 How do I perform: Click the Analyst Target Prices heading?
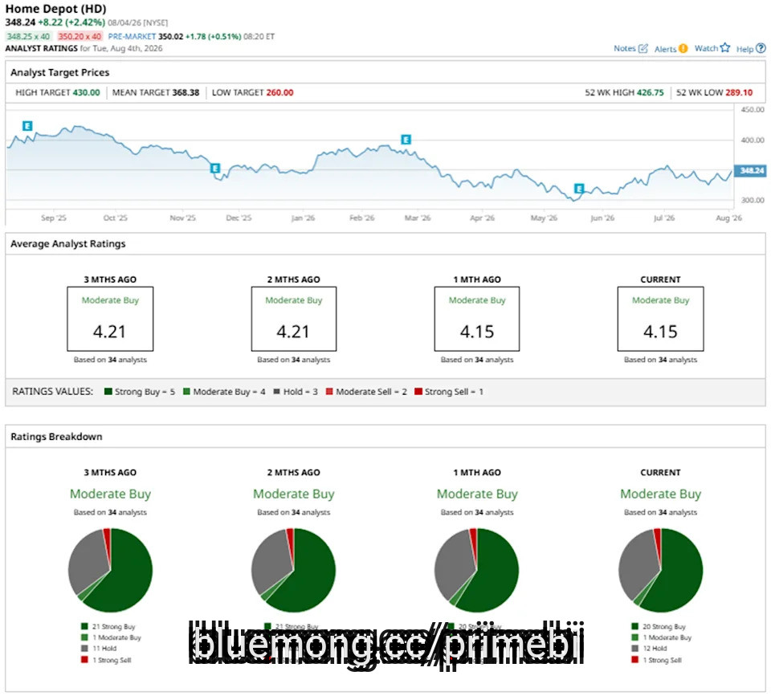coord(60,72)
